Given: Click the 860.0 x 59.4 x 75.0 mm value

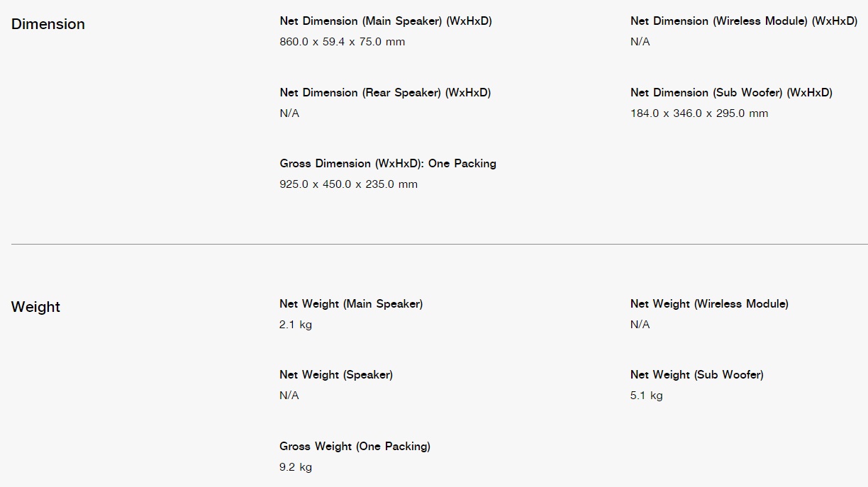Looking at the screenshot, I should (343, 42).
